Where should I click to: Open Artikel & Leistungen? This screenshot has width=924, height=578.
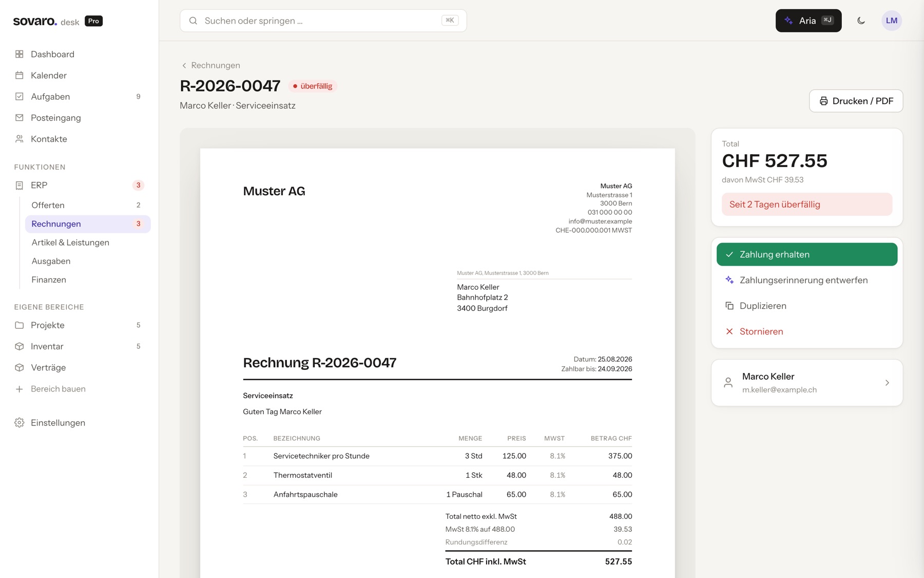click(88, 243)
